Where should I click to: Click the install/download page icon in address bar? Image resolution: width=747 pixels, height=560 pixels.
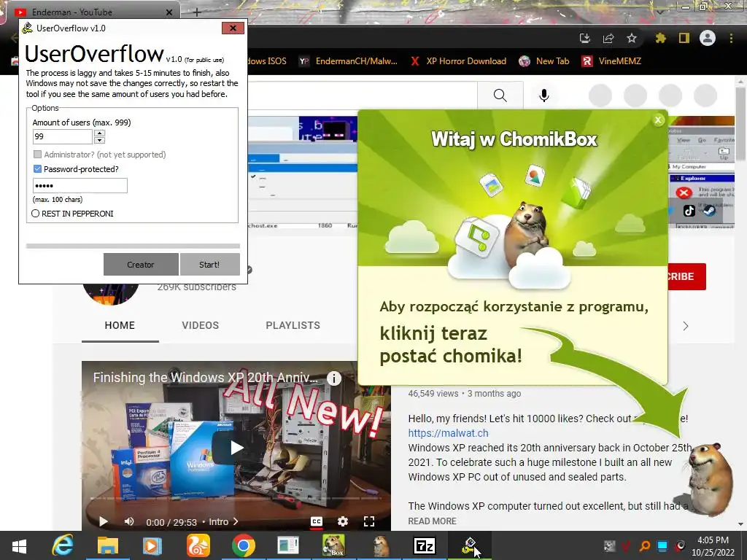pyautogui.click(x=585, y=38)
